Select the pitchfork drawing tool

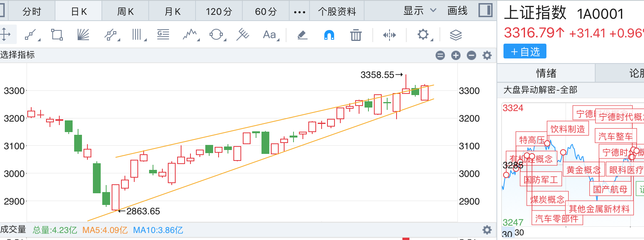[242, 35]
